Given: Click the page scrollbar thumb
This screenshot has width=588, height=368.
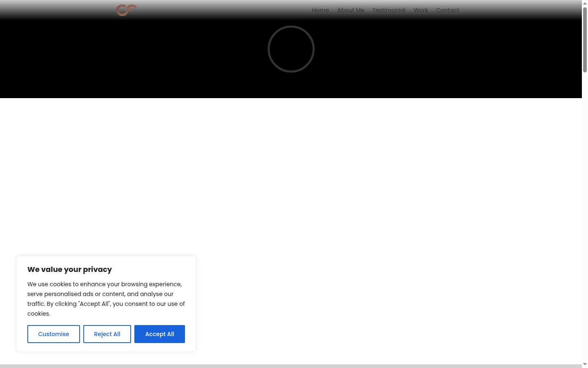Looking at the screenshot, I should point(585,40).
